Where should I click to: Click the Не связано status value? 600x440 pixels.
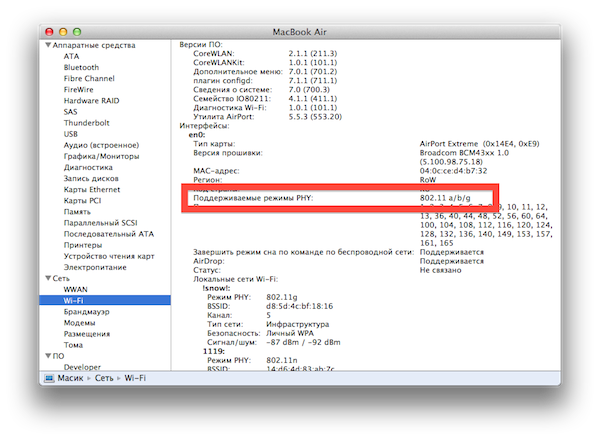coord(440,270)
